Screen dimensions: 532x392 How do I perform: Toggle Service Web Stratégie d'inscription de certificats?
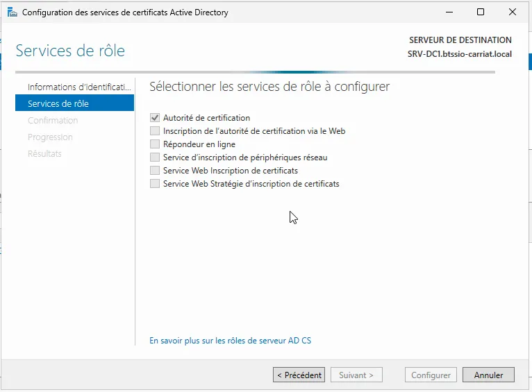click(155, 184)
